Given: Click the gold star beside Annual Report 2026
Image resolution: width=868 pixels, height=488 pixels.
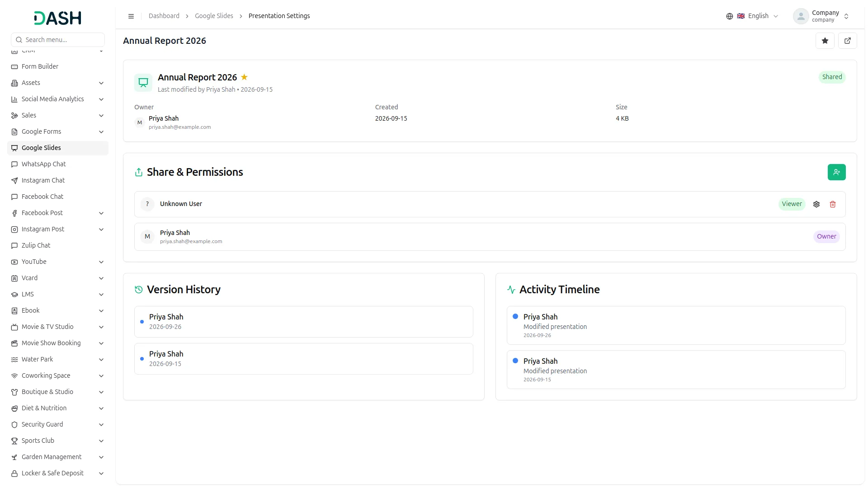Looking at the screenshot, I should 244,77.
